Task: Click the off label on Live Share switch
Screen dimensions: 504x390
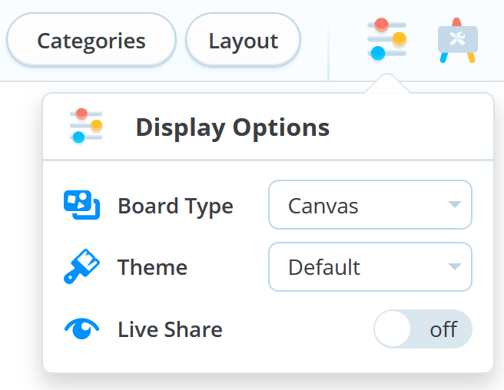Action: coord(443,330)
